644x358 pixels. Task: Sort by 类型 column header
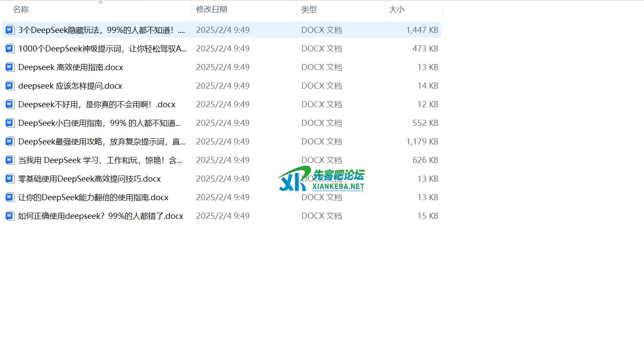pyautogui.click(x=309, y=10)
